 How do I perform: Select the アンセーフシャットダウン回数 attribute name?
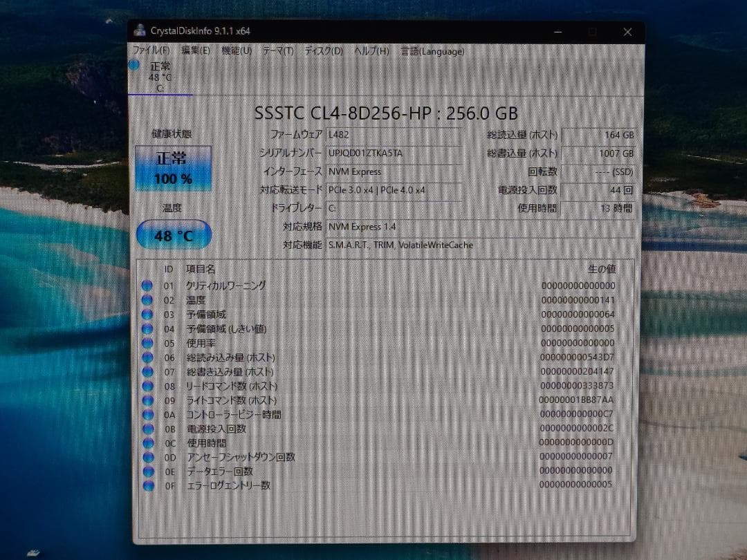point(241,457)
